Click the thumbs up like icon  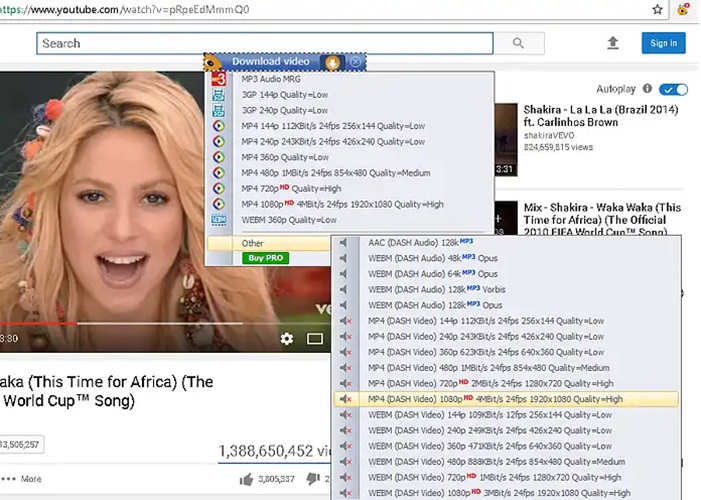pos(247,479)
